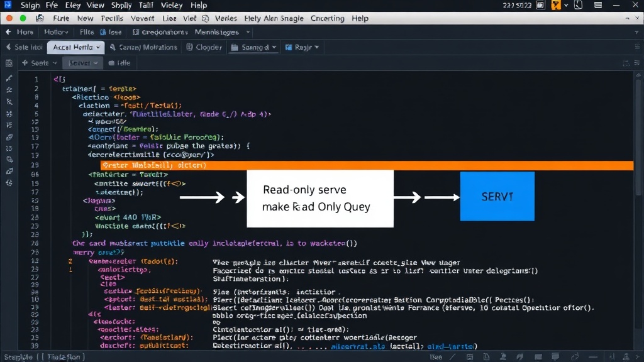Open the Vicley menu
Viewport: 644px width, 362px height.
click(x=171, y=5)
